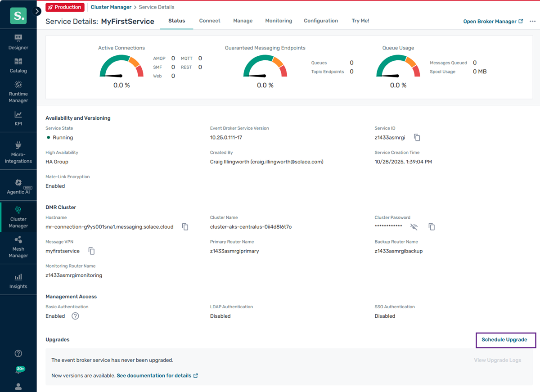Open Designer in the sidebar
This screenshot has height=392, width=540.
[x=18, y=42]
